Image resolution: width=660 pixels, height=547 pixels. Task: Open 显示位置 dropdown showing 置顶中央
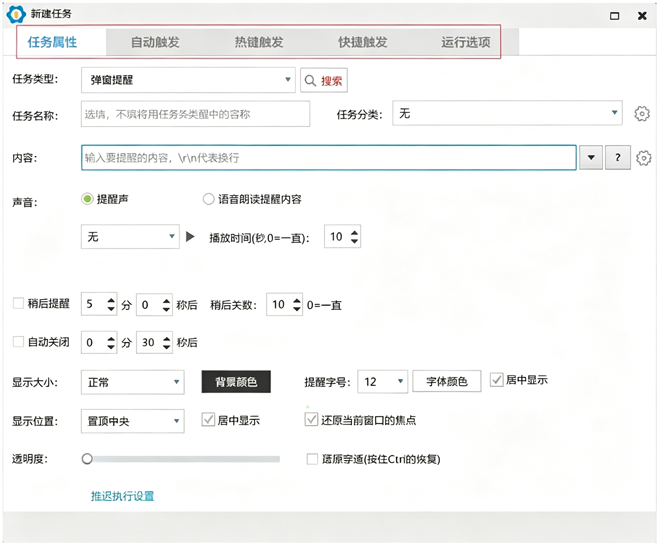(133, 421)
